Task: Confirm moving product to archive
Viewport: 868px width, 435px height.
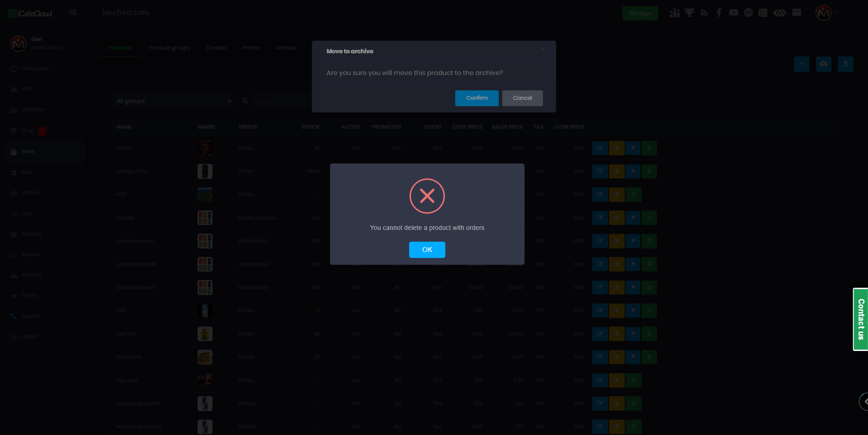Action: [x=476, y=98]
